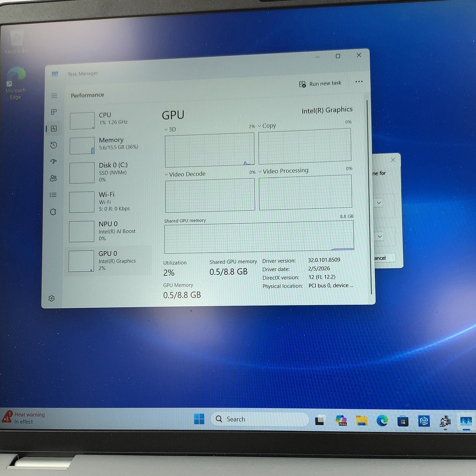Viewport: 476px width, 476px height.
Task: Select Disk 0 (C:) performance entry
Action: pos(109,173)
